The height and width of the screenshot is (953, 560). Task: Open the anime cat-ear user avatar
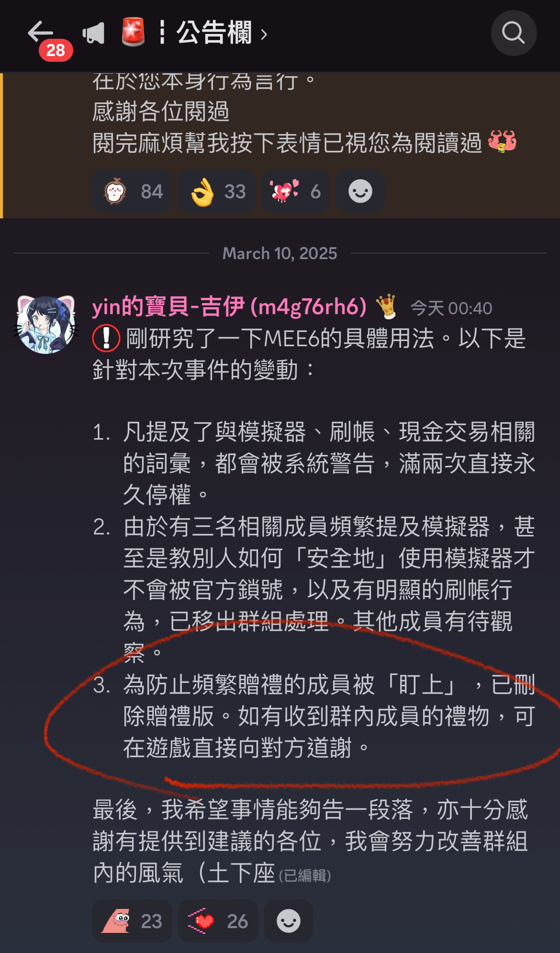(x=46, y=325)
